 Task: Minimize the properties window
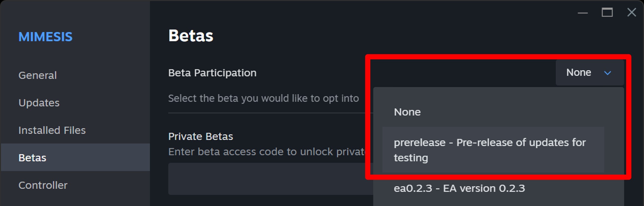tap(583, 13)
